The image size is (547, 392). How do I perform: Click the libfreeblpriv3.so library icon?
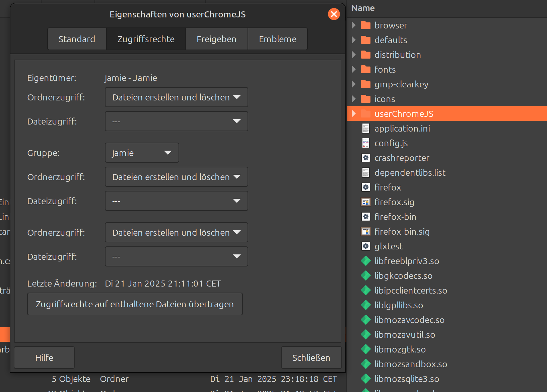365,261
